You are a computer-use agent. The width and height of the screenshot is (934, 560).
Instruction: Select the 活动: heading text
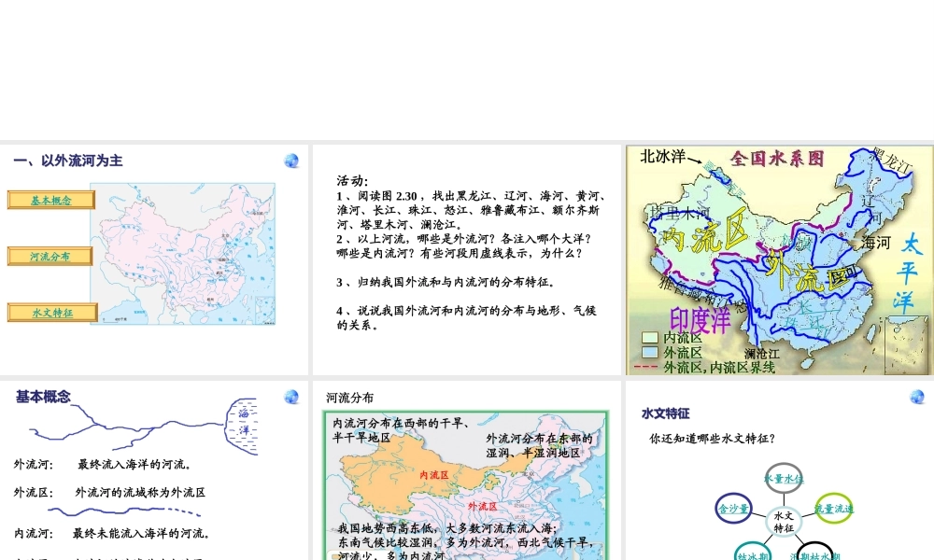(x=352, y=181)
